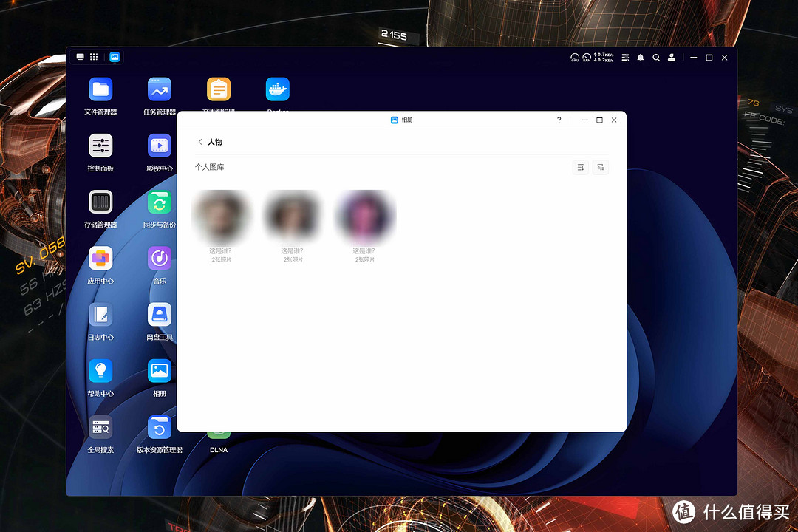Launch 任务管理器 from the desktop
This screenshot has width=798, height=532.
tap(159, 90)
